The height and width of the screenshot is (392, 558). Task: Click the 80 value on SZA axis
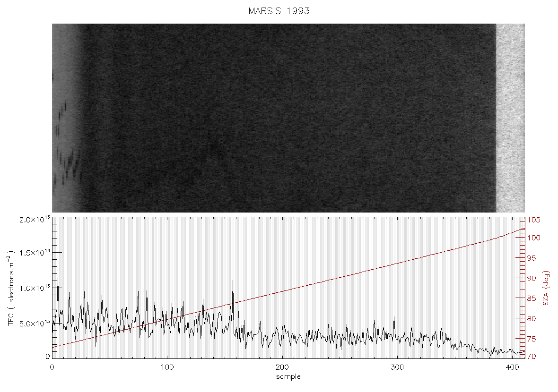click(532, 319)
